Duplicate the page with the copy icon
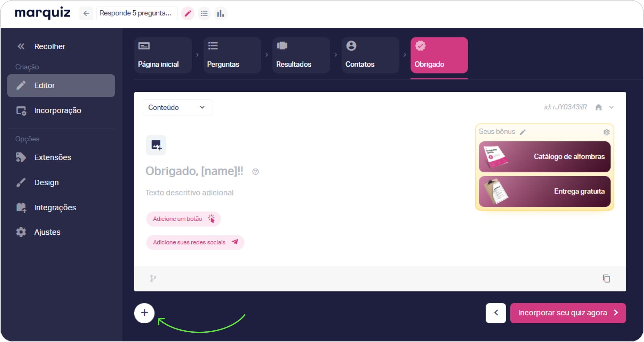 click(x=606, y=279)
